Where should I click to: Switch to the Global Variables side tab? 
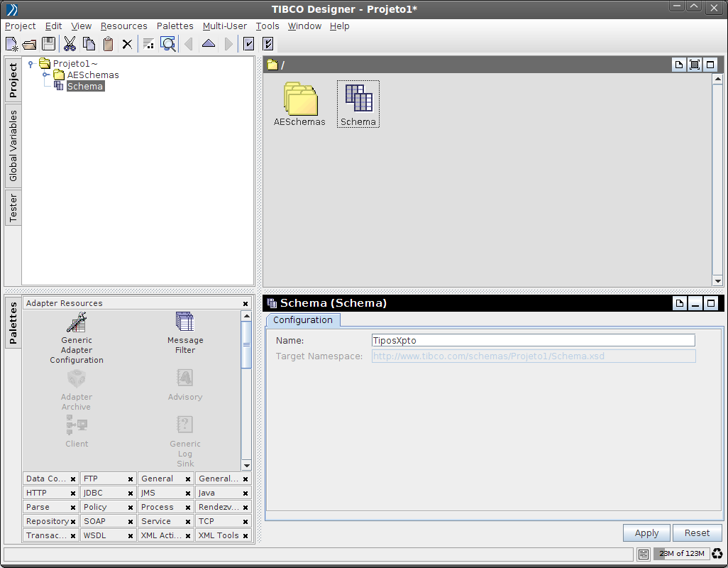(x=13, y=146)
